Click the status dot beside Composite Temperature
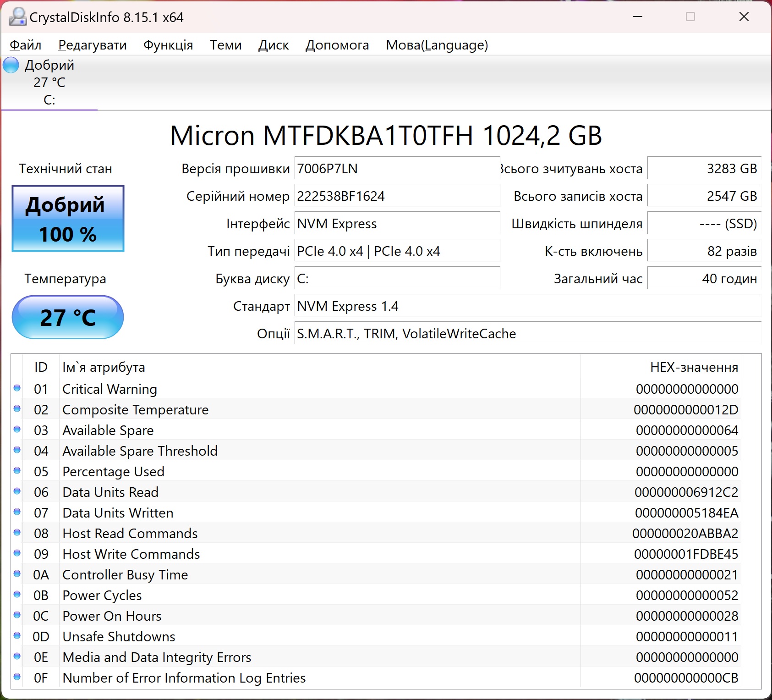Screen dimensions: 772x700 (17, 409)
